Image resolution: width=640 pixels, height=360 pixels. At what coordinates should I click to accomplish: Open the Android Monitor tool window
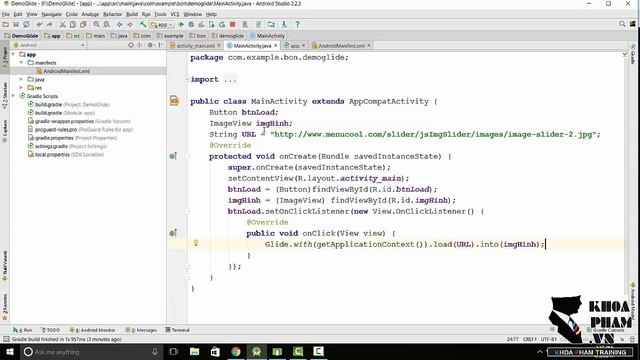tap(92, 330)
